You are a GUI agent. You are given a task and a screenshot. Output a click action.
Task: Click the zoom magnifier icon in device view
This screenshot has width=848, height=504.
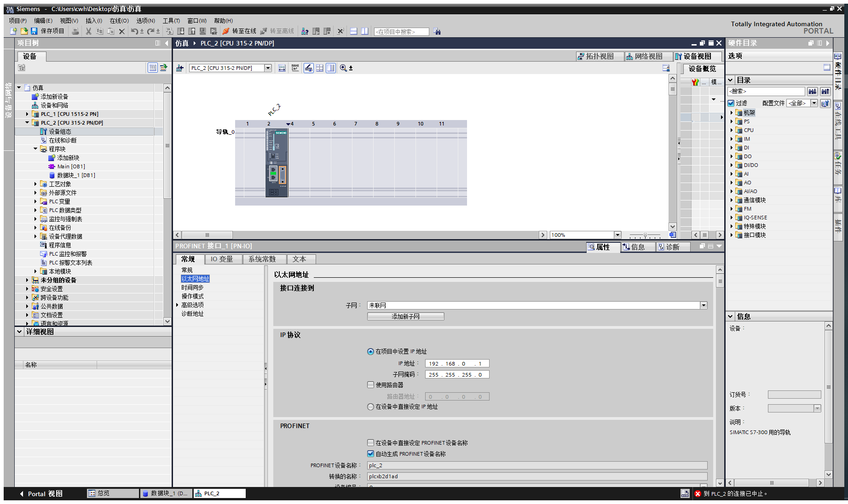[x=343, y=68]
